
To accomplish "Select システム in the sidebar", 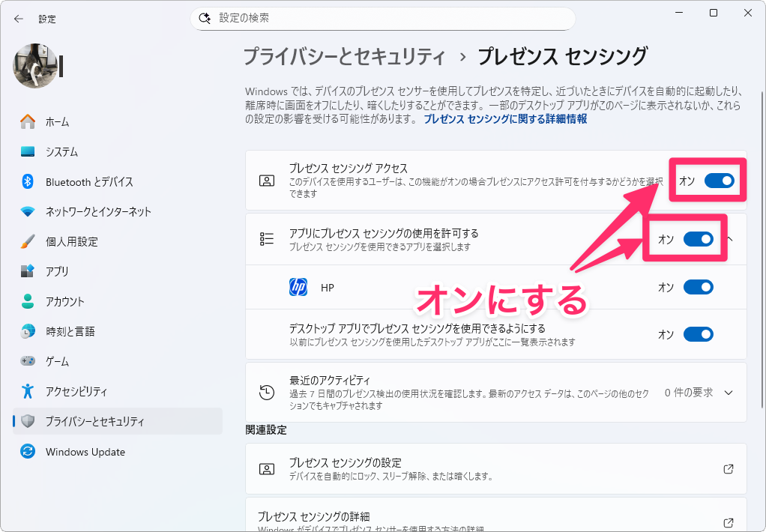I will coord(61,152).
